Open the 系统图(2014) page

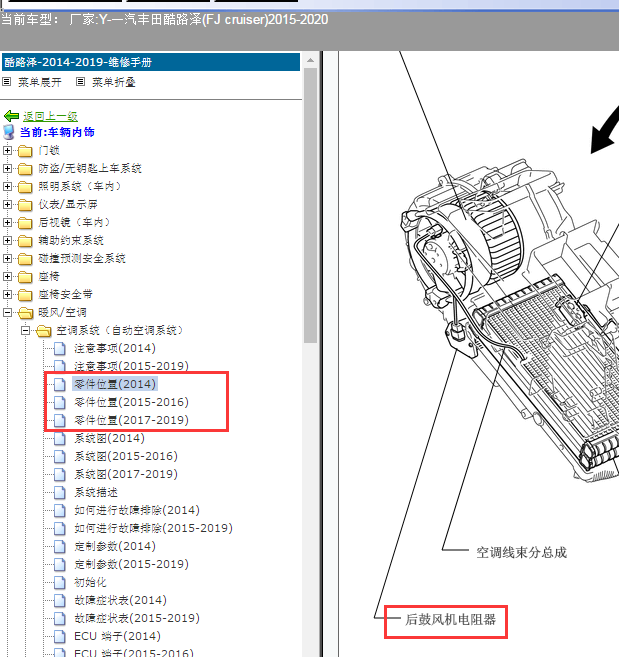tap(109, 438)
